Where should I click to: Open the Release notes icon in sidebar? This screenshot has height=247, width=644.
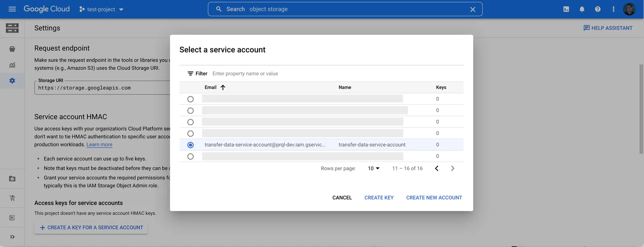pyautogui.click(x=12, y=218)
